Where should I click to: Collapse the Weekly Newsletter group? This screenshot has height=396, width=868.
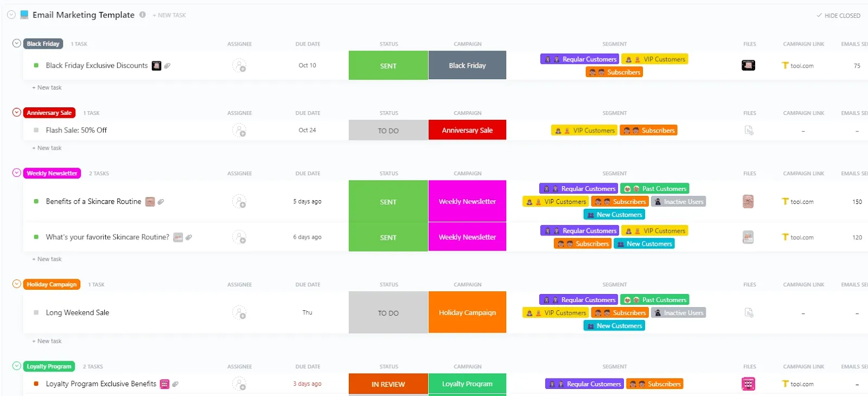coord(17,173)
